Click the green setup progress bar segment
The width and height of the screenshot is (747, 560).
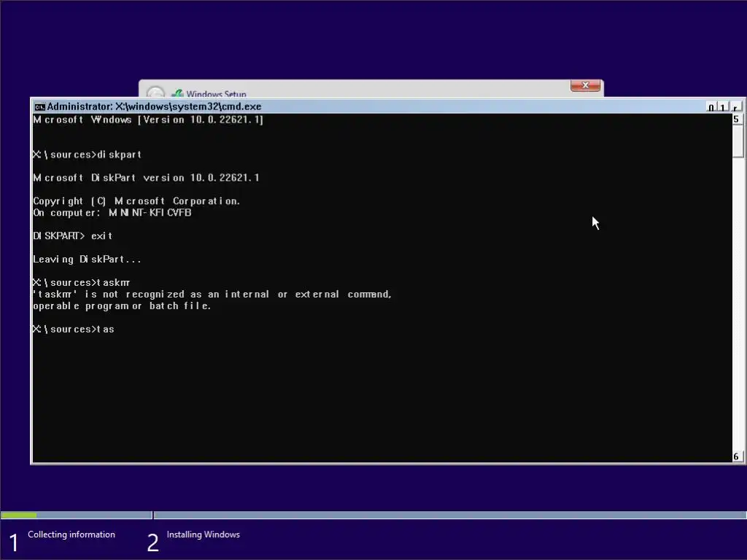pos(19,515)
